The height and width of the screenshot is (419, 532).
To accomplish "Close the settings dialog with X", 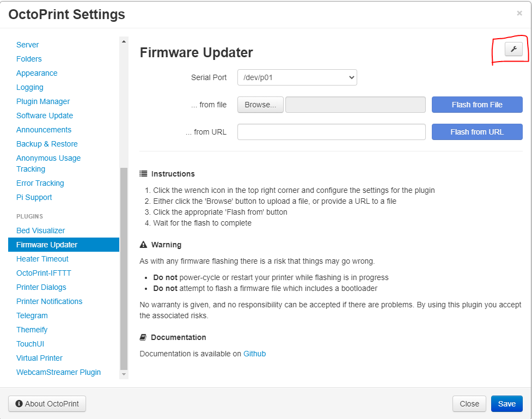I will tap(519, 13).
